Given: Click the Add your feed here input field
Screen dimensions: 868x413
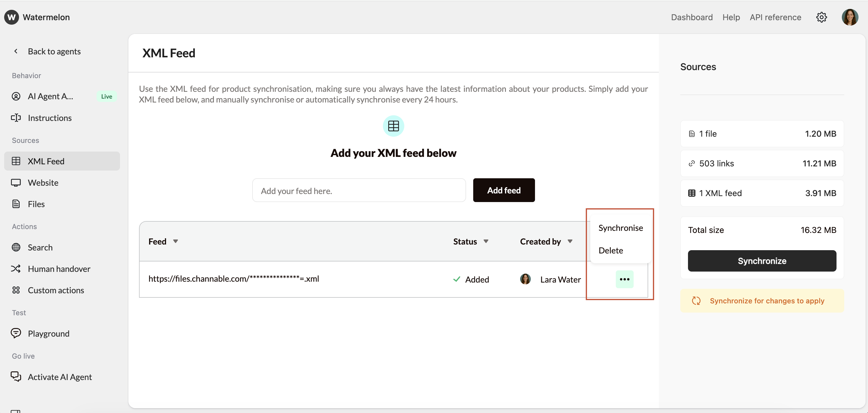Looking at the screenshot, I should (x=359, y=190).
